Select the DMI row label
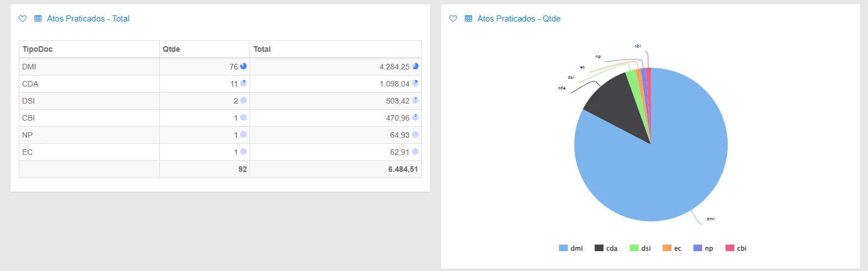 click(29, 67)
